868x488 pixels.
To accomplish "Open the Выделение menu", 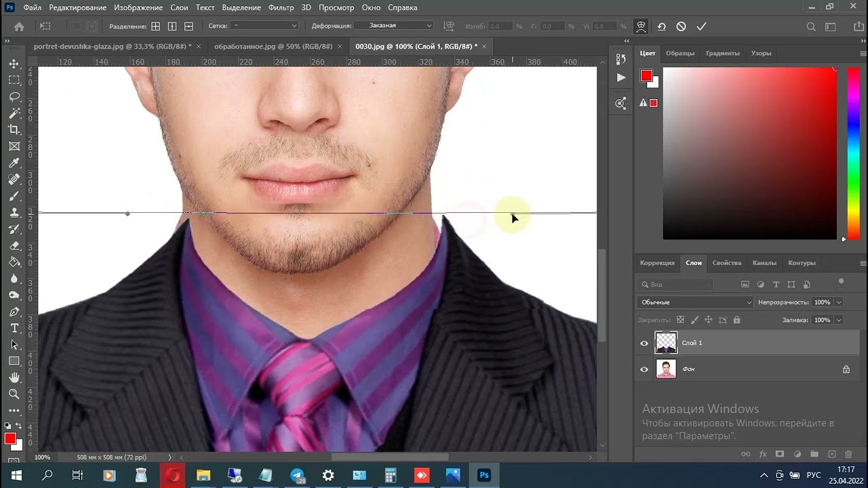I will click(241, 7).
